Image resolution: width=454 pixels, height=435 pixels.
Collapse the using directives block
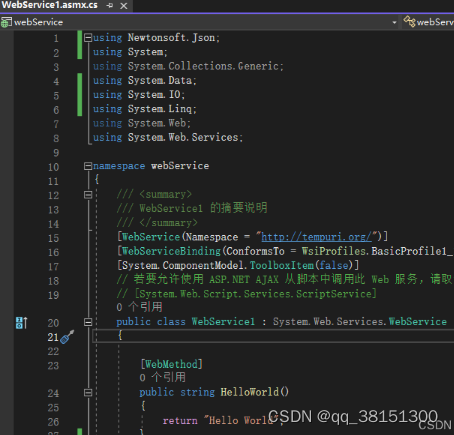[88, 37]
